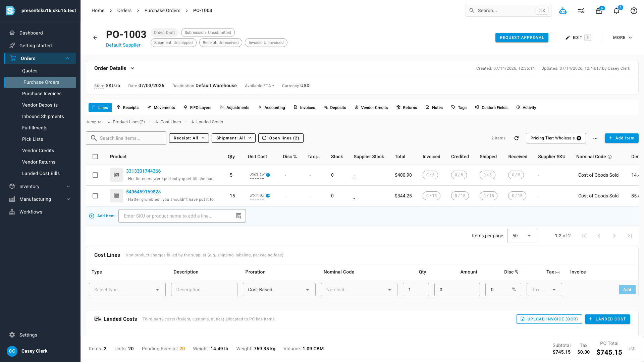Screen dimensions: 644x362
Task: Click the UPLOAD INVOICE (OCR) button
Action: coord(549,319)
